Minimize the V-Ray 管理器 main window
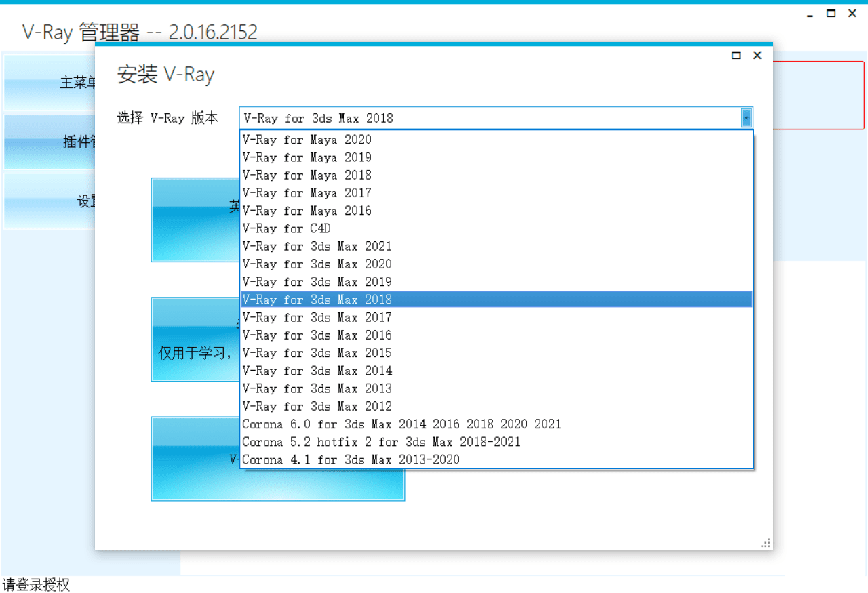This screenshot has width=868, height=593. pos(810,14)
